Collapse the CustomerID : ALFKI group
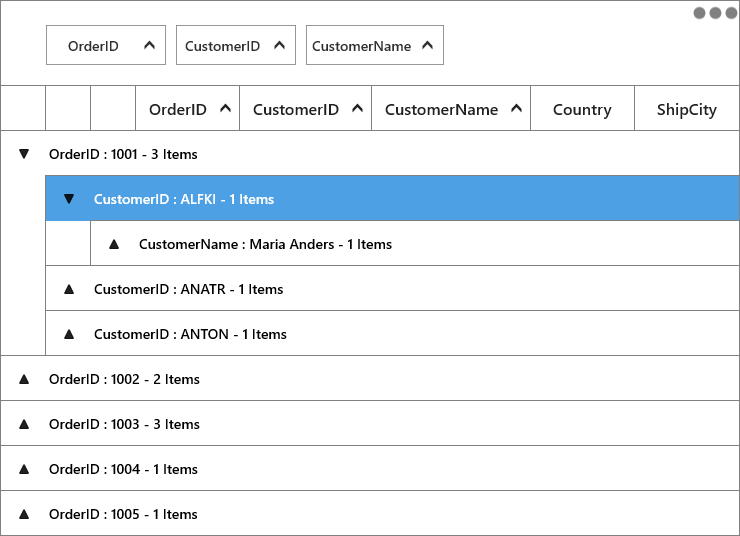 (69, 199)
